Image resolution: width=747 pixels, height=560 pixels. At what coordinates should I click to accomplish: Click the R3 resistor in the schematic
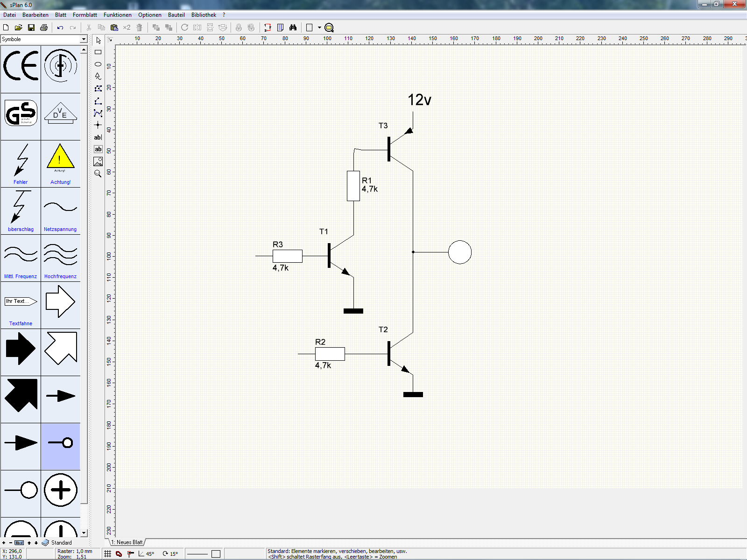coord(288,256)
